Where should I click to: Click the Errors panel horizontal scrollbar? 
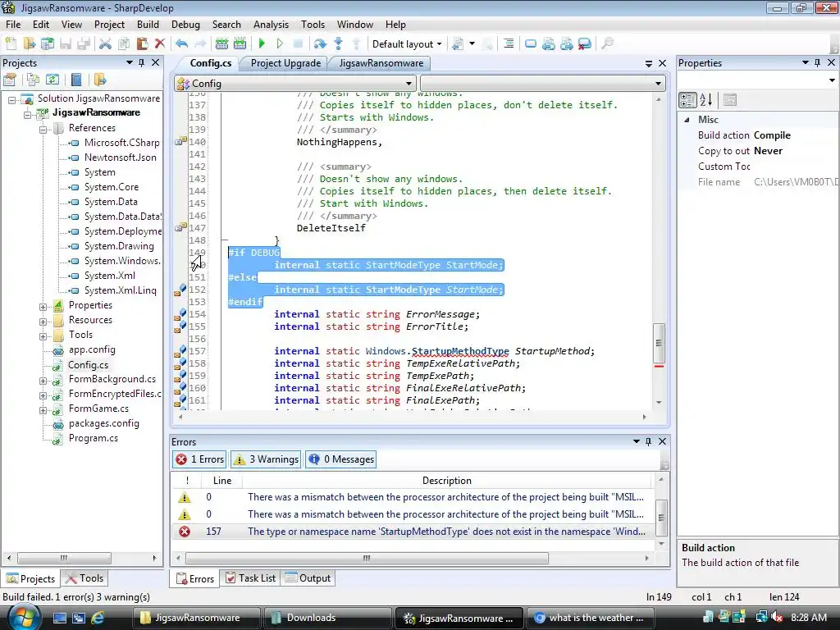pos(367,558)
